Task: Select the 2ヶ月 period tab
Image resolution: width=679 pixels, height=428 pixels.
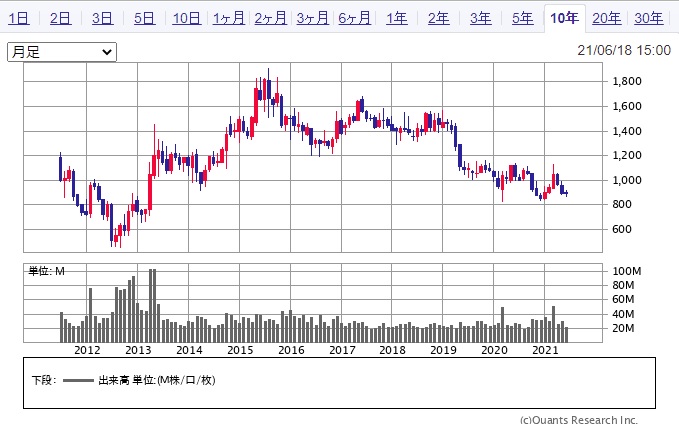Action: (x=271, y=18)
